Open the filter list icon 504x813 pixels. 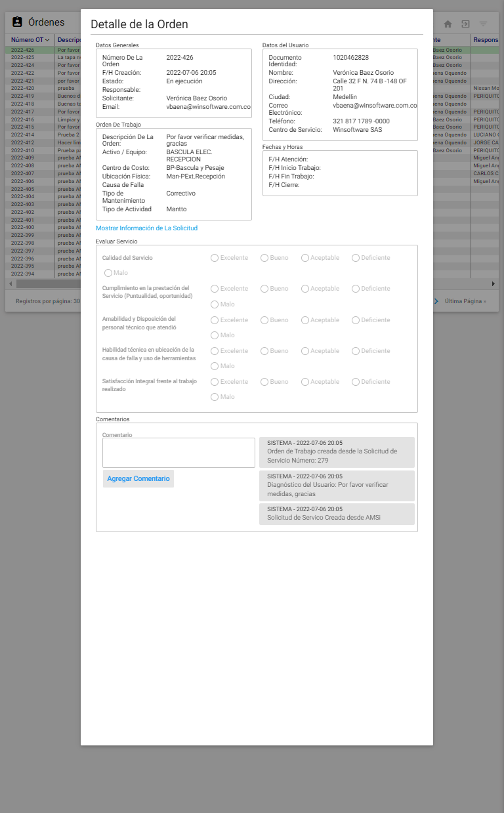point(483,24)
